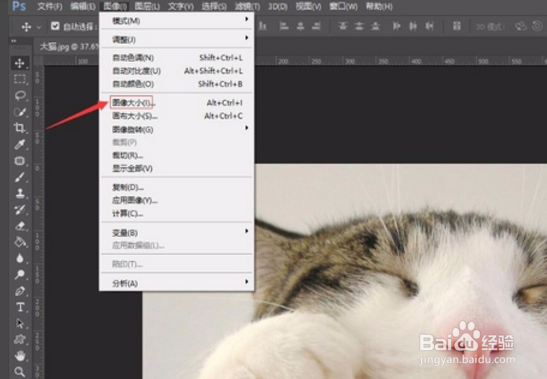Open the 编辑(E) menu
Viewport: 547px width, 379px height.
(x=83, y=7)
